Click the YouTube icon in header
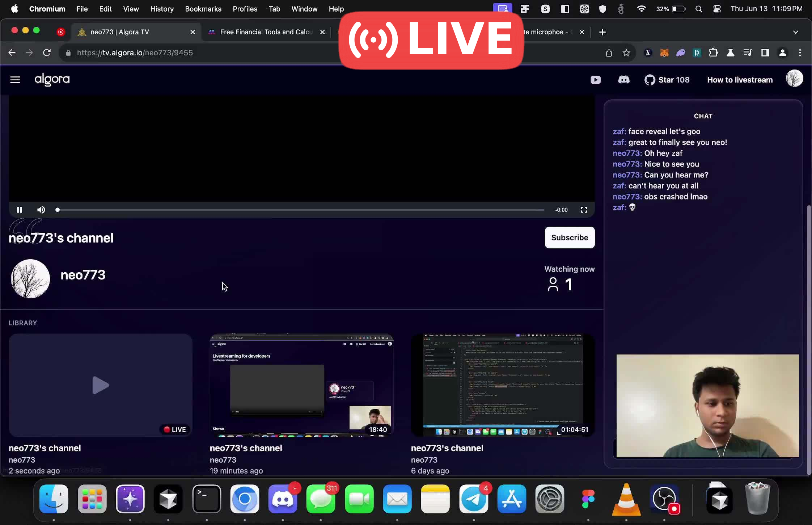812x525 pixels. [x=595, y=80]
